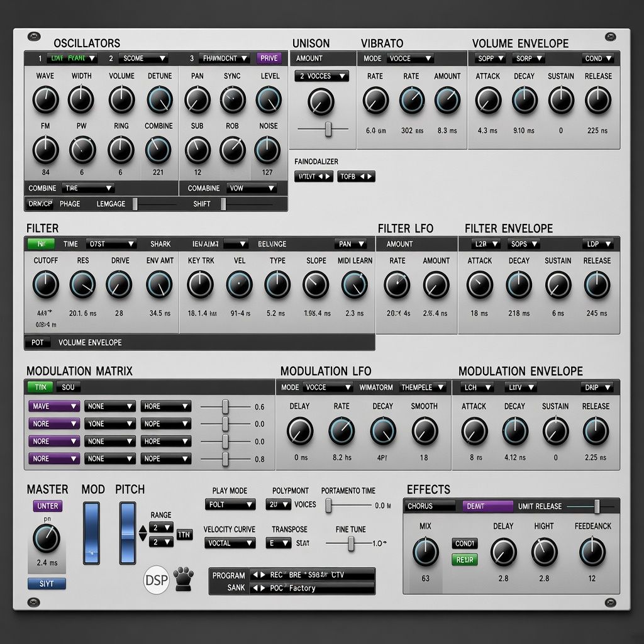Select the filter SHARK item
Viewport: 644px width, 644px height.
160,244
